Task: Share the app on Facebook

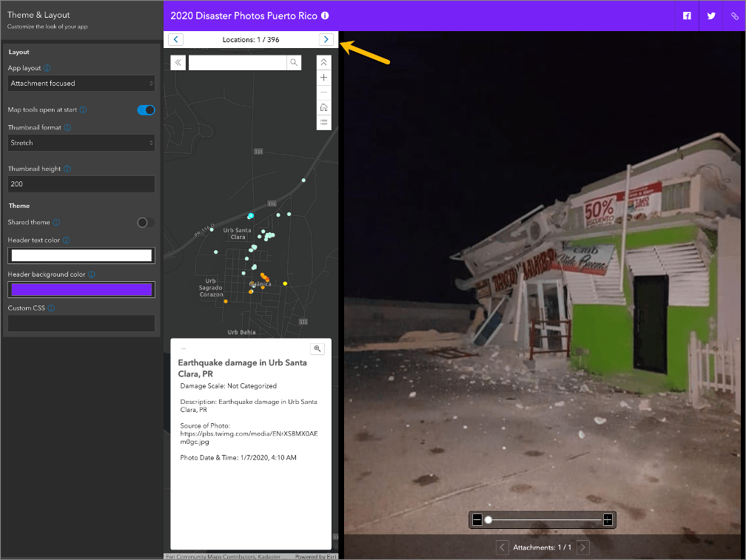Action: pyautogui.click(x=686, y=15)
